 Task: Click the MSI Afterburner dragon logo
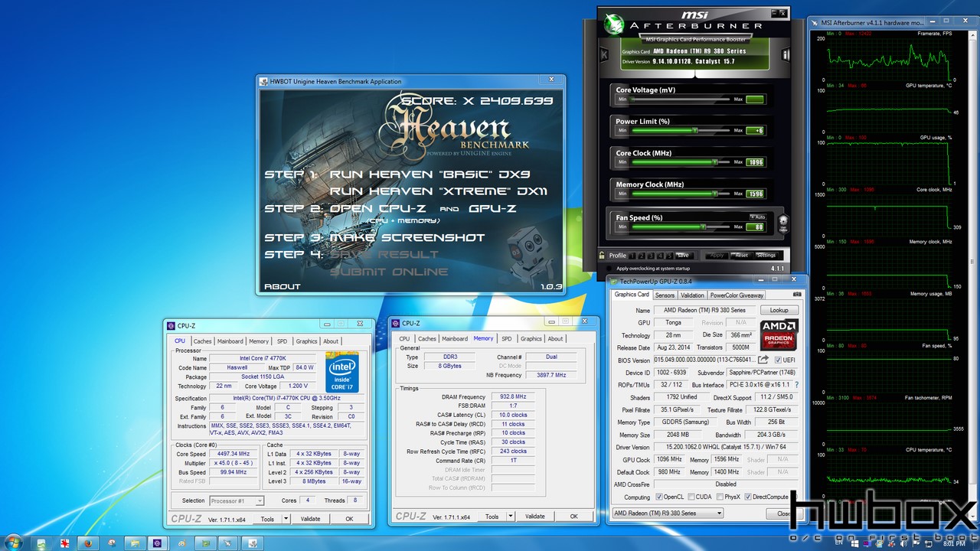coord(615,24)
